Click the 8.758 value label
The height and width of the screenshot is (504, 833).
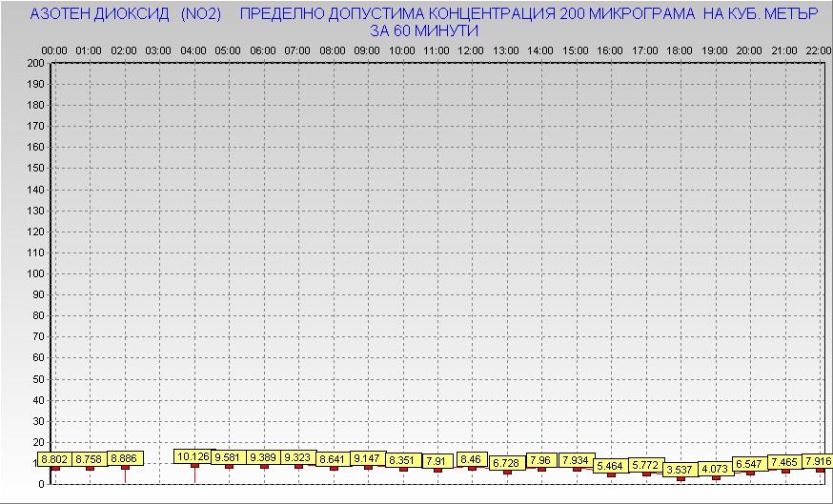[89, 459]
